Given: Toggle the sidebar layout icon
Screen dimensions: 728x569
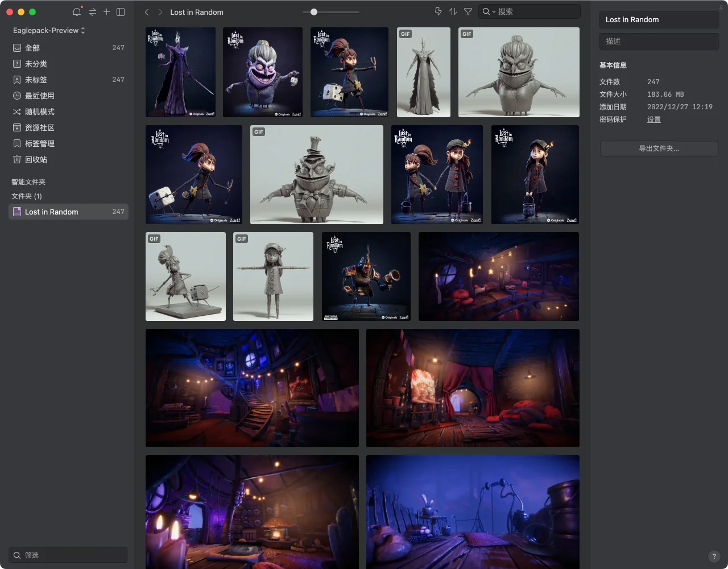Looking at the screenshot, I should click(x=121, y=11).
